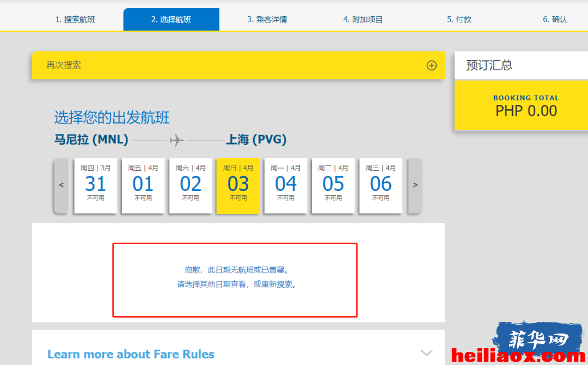
Task: Select date 周三 4月 06
Action: [381, 186]
